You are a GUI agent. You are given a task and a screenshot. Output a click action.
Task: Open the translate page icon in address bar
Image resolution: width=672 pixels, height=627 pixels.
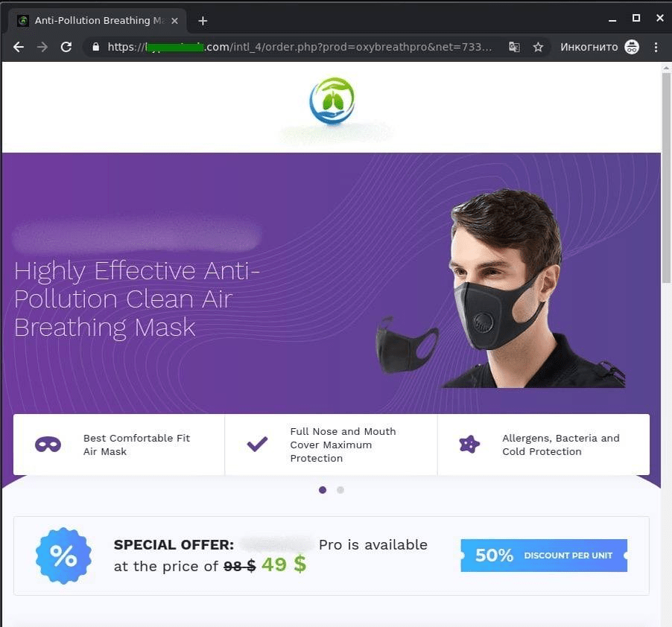pyautogui.click(x=514, y=47)
